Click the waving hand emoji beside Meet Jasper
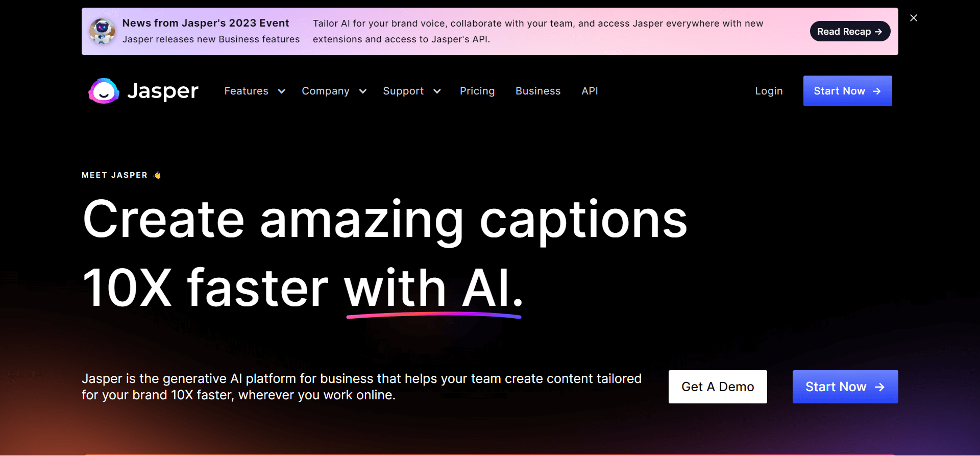The width and height of the screenshot is (980, 456). point(157,175)
